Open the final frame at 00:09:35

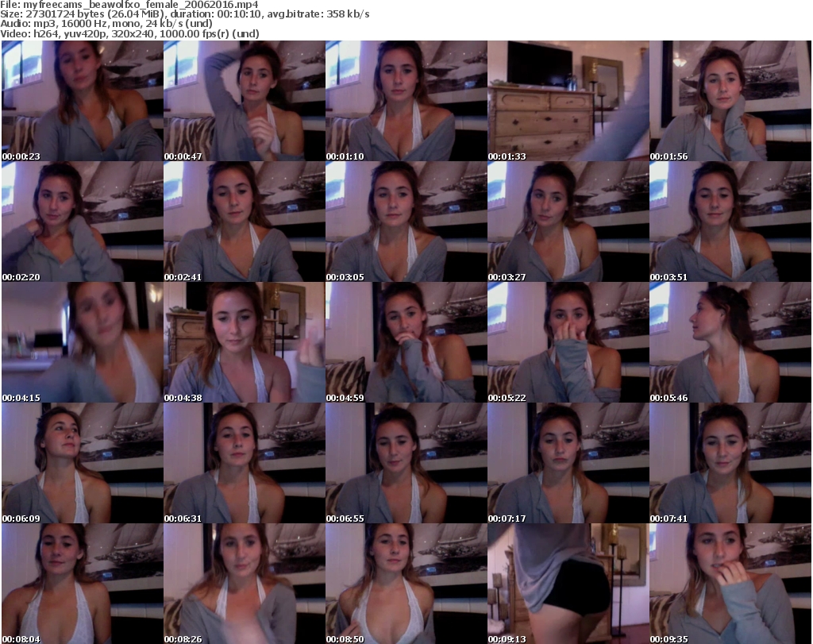(x=730, y=584)
